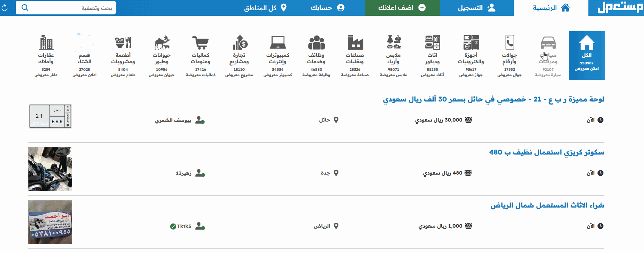Open the all regions location dropdown

265,8
